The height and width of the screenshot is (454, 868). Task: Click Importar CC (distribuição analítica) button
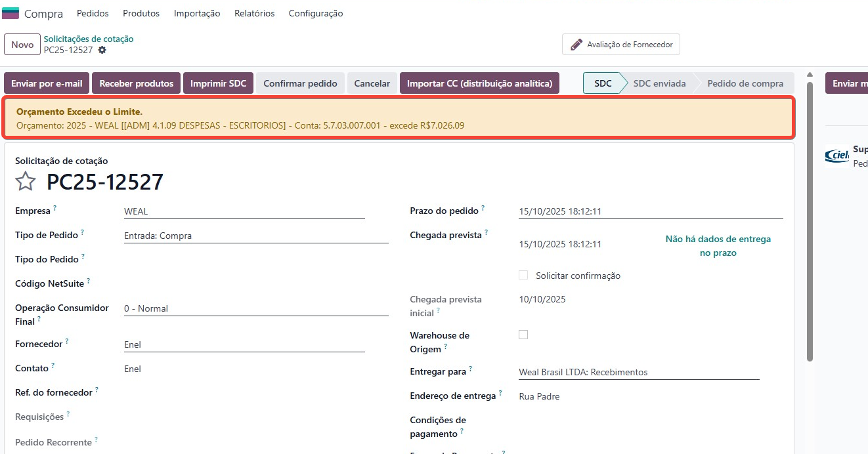(479, 83)
